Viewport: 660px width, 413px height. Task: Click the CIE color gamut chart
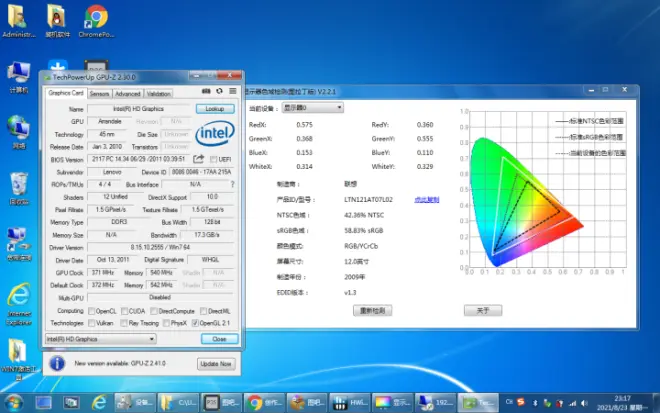(x=543, y=192)
